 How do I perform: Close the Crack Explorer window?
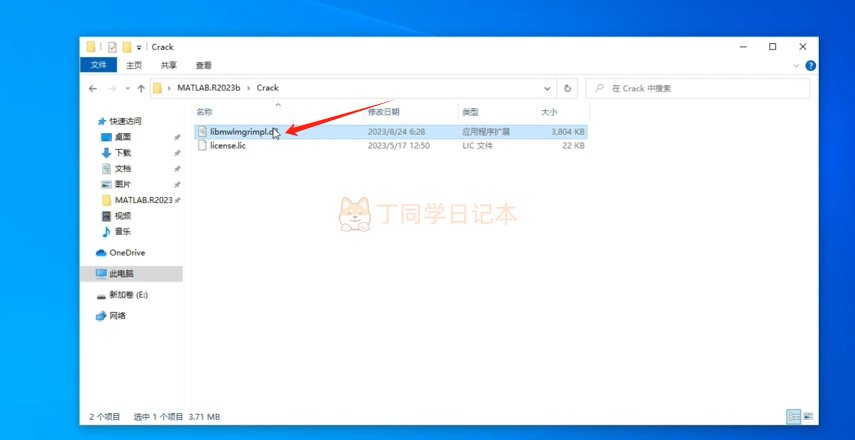click(803, 47)
